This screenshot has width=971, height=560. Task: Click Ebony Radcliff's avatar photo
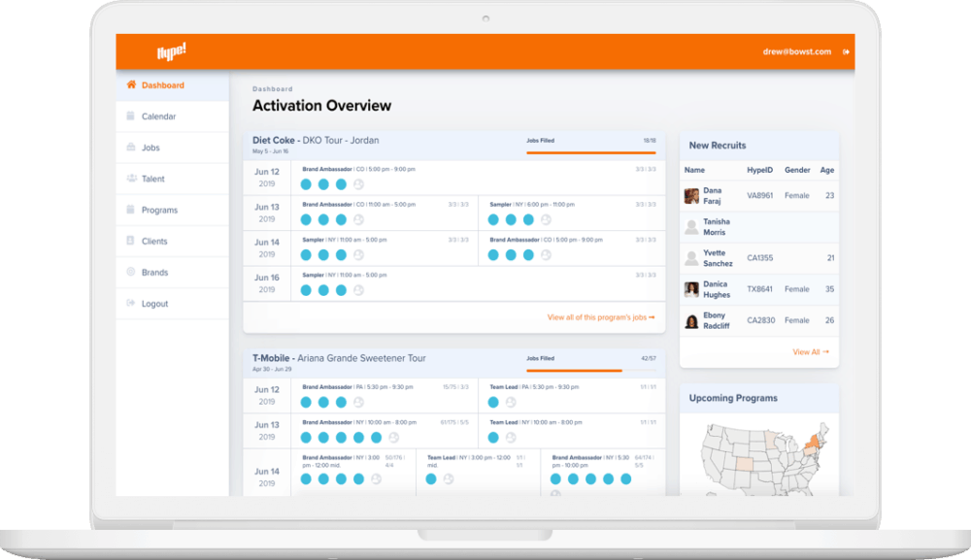(691, 320)
